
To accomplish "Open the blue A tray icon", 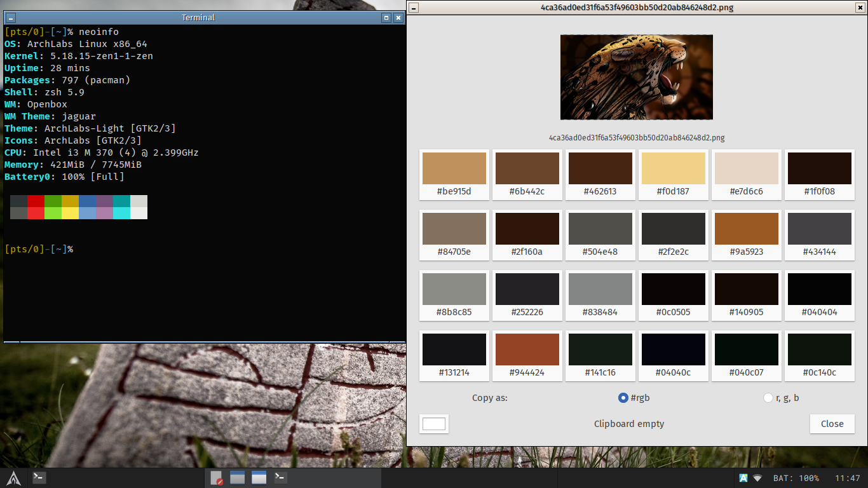I will 743,478.
